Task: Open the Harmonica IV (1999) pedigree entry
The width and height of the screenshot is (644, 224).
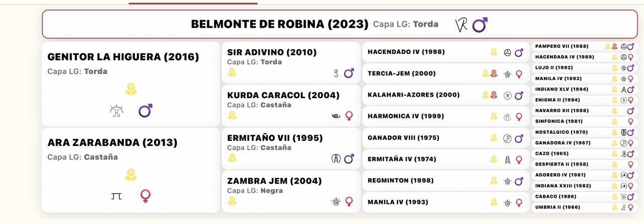Action: click(x=406, y=116)
